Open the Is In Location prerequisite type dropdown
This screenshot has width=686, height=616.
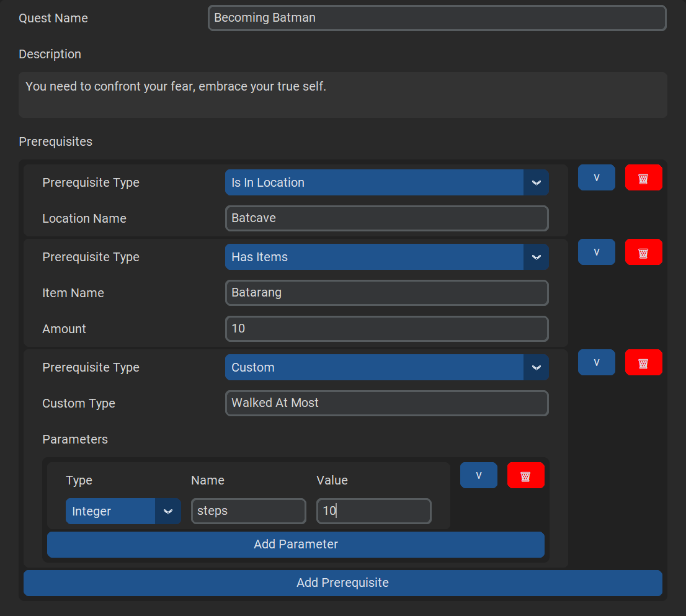(386, 182)
